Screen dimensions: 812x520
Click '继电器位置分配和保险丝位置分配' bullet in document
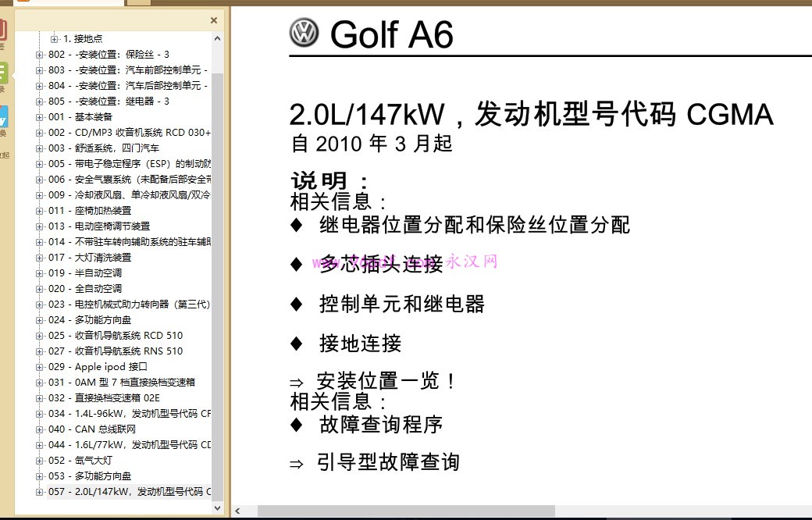[475, 225]
